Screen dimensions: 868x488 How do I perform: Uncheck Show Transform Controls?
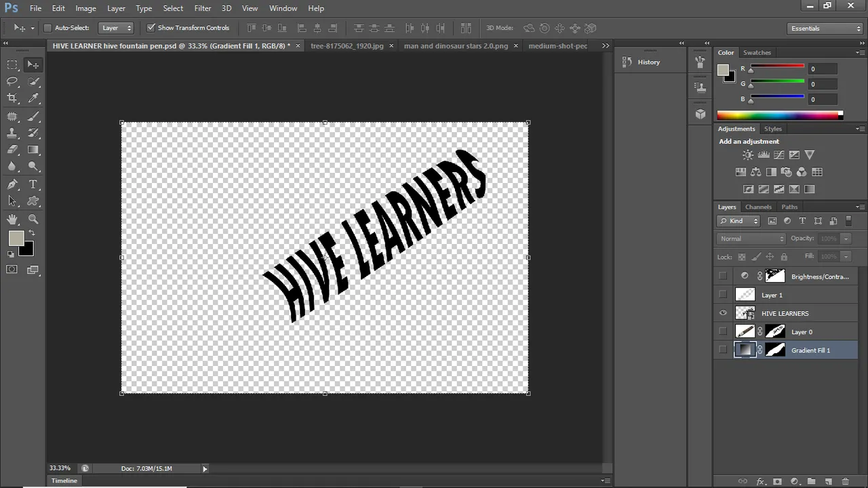(151, 28)
